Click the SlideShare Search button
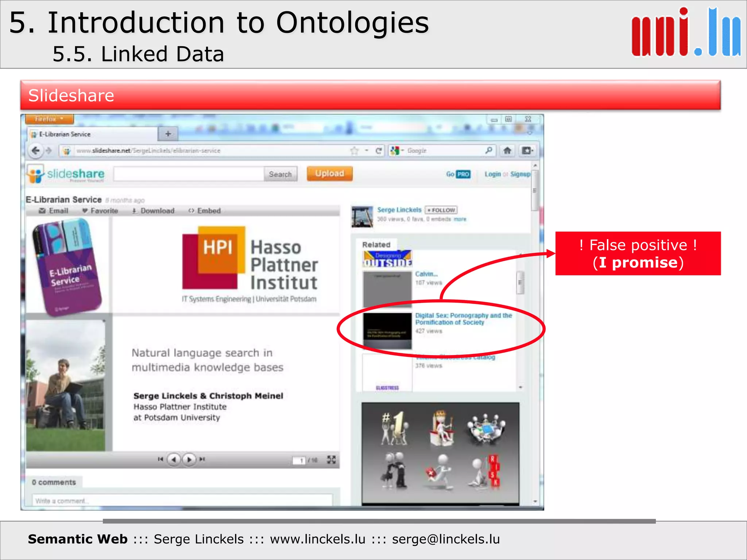 coord(280,174)
